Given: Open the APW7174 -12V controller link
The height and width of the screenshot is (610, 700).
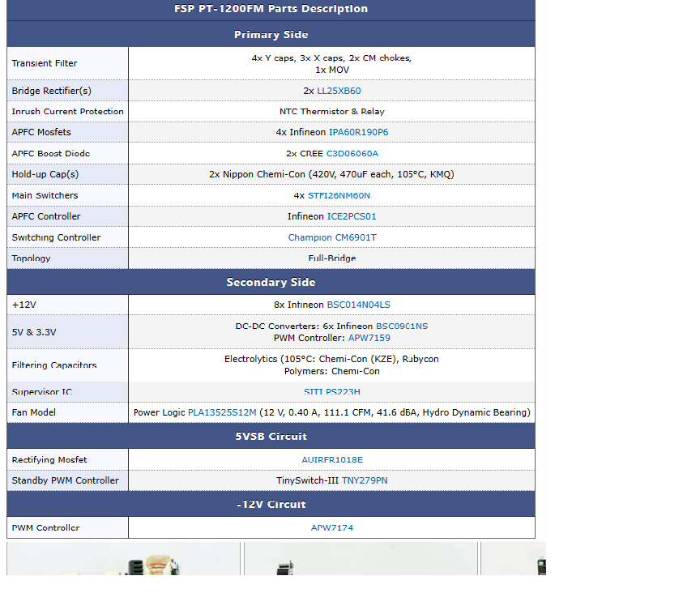Looking at the screenshot, I should 331,528.
